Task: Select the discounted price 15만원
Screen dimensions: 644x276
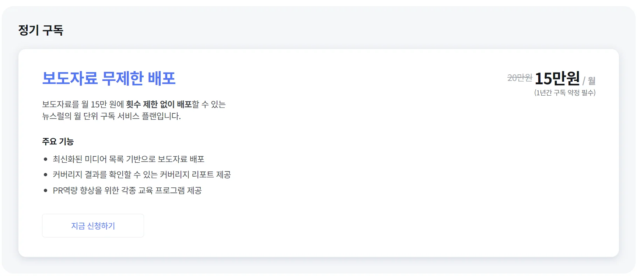Action: click(558, 78)
